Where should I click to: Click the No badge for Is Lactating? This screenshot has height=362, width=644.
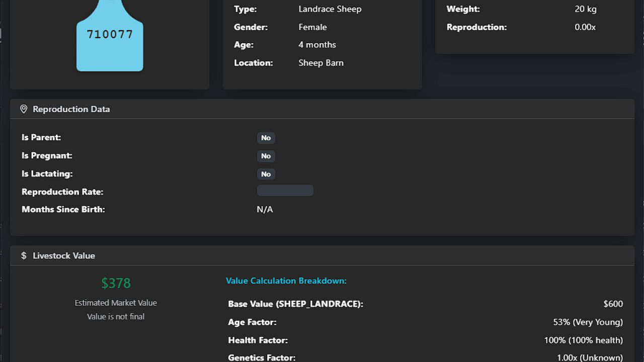click(x=266, y=174)
